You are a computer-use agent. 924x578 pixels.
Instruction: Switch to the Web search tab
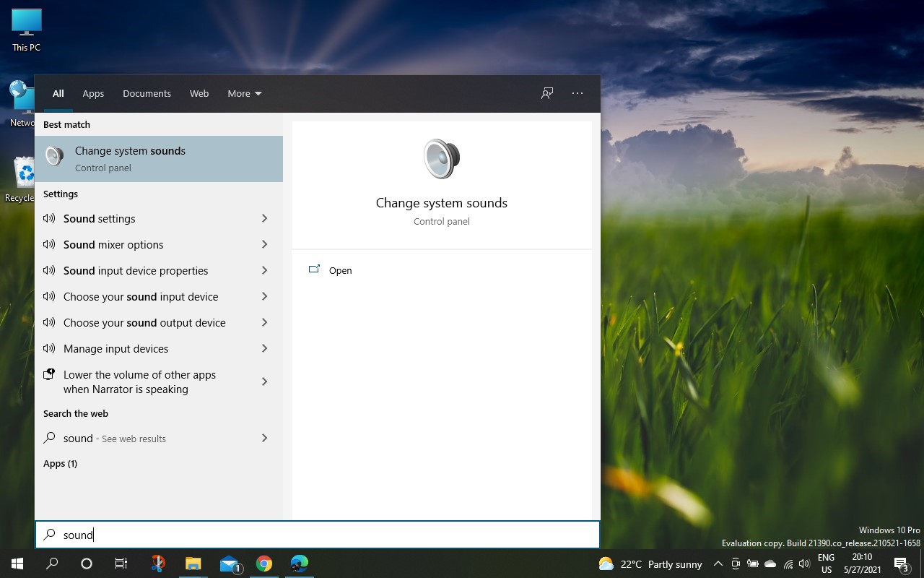click(199, 93)
